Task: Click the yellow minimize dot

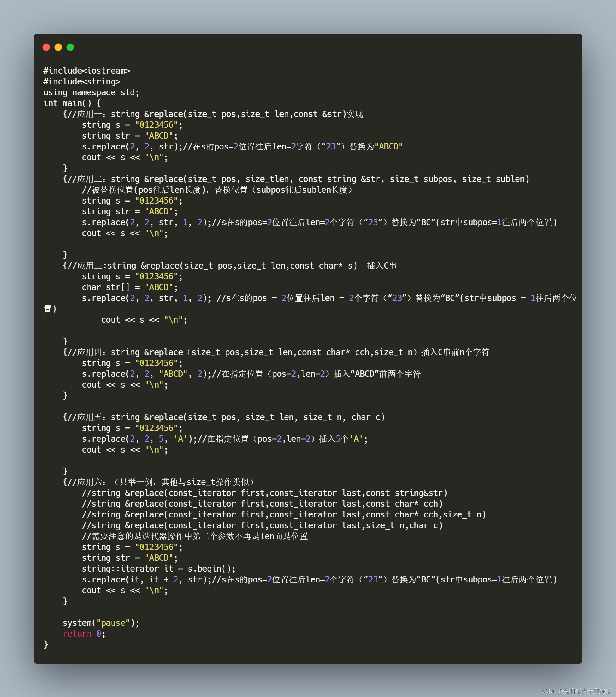Action: [58, 47]
